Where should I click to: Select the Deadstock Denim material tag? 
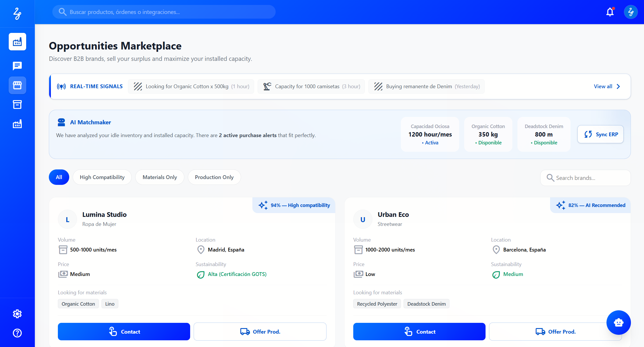pos(427,304)
